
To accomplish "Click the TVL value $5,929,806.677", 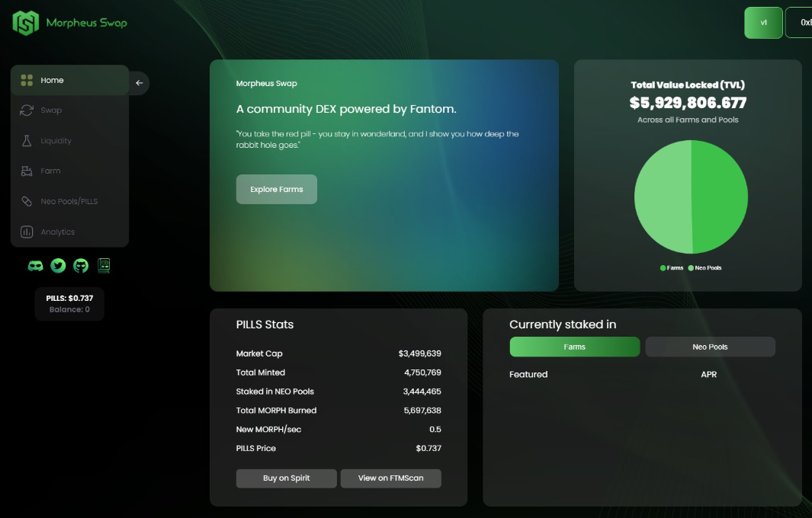I will pyautogui.click(x=688, y=103).
